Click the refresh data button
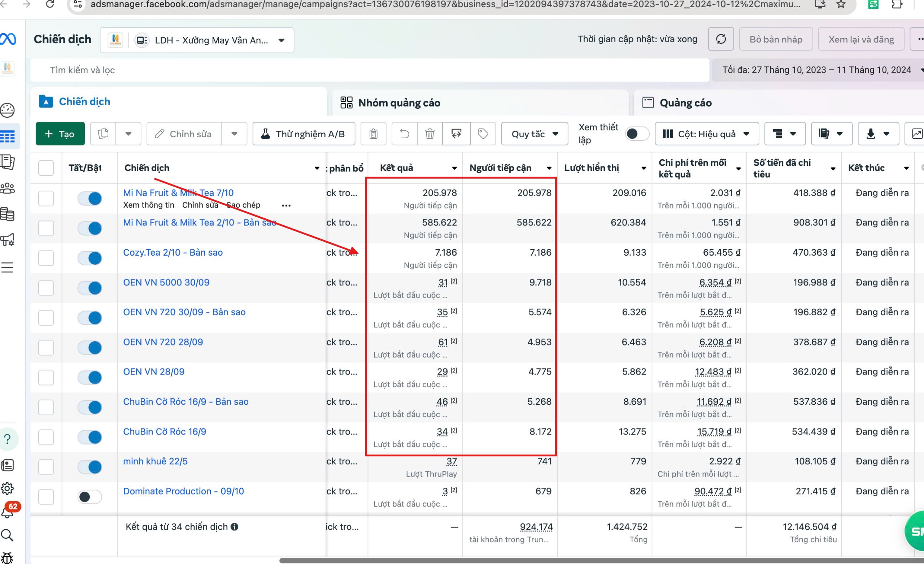924x564 pixels. coord(721,39)
